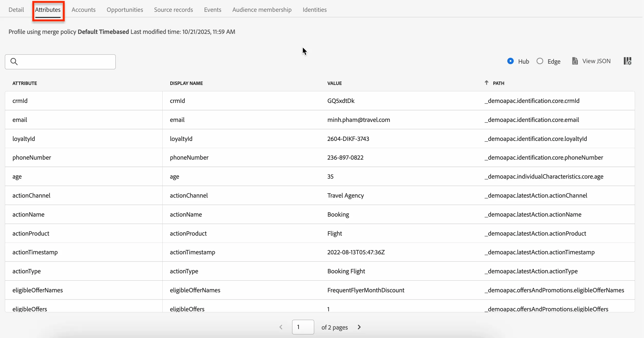The height and width of the screenshot is (338, 644).
Task: Click the Flight value for actionProduct
Action: (335, 234)
